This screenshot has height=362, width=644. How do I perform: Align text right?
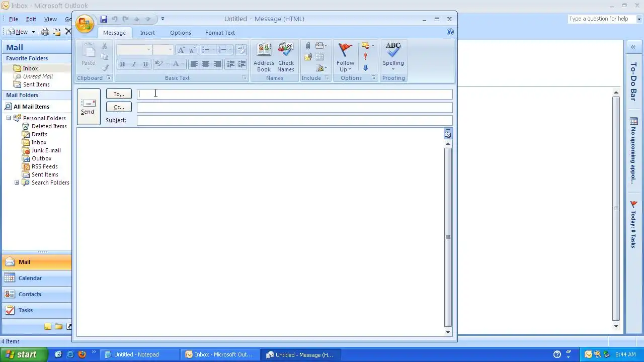click(217, 64)
